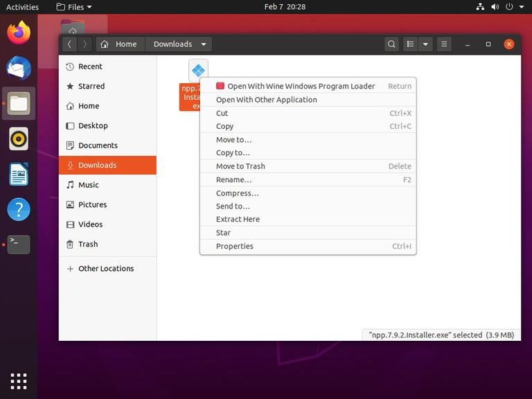Open the hamburger menu in Files
The image size is (532, 399).
tap(444, 44)
